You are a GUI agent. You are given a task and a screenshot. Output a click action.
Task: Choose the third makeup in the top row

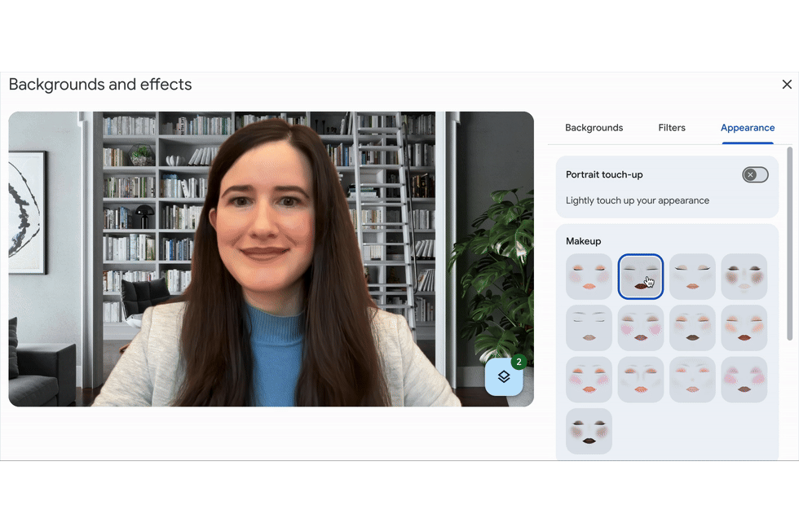(x=692, y=277)
